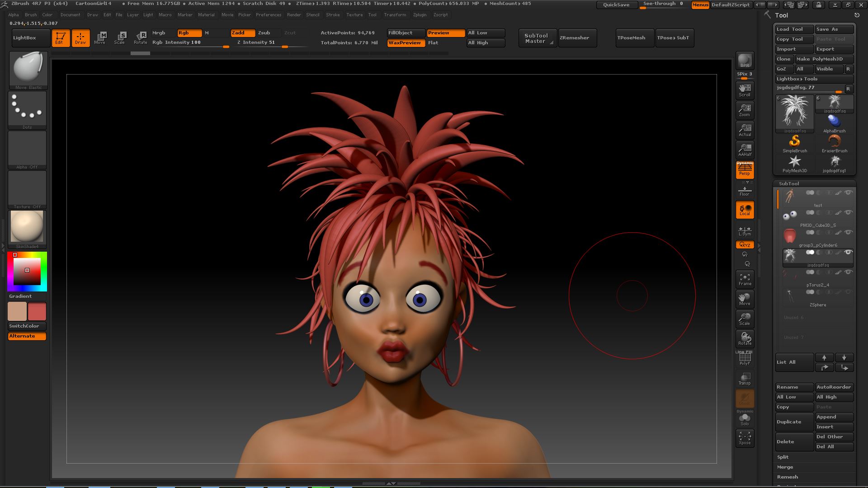This screenshot has height=488, width=868.
Task: Click the right-shelf Rotate view icon
Action: (x=745, y=339)
